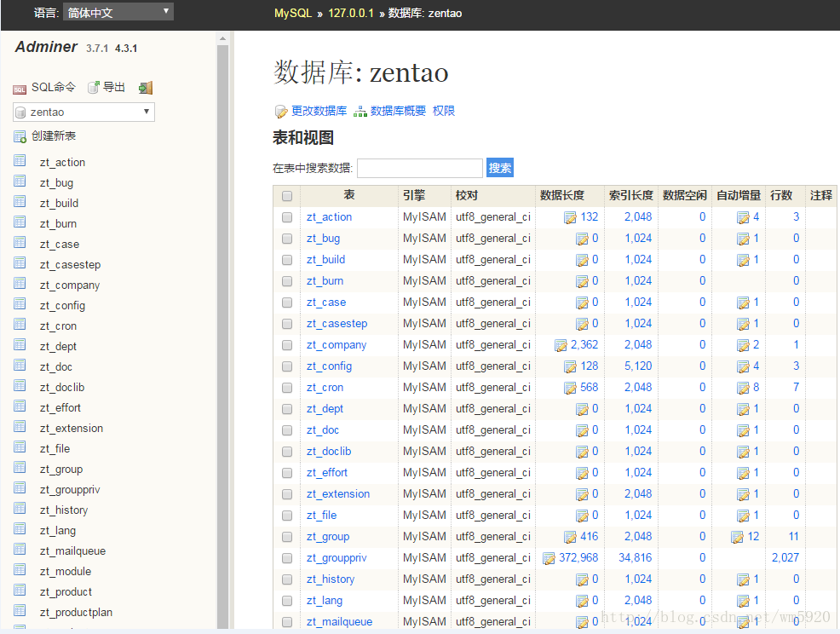Screen dimensions: 840x634
Task: Click the export icon beside 导出
Action: (x=94, y=88)
